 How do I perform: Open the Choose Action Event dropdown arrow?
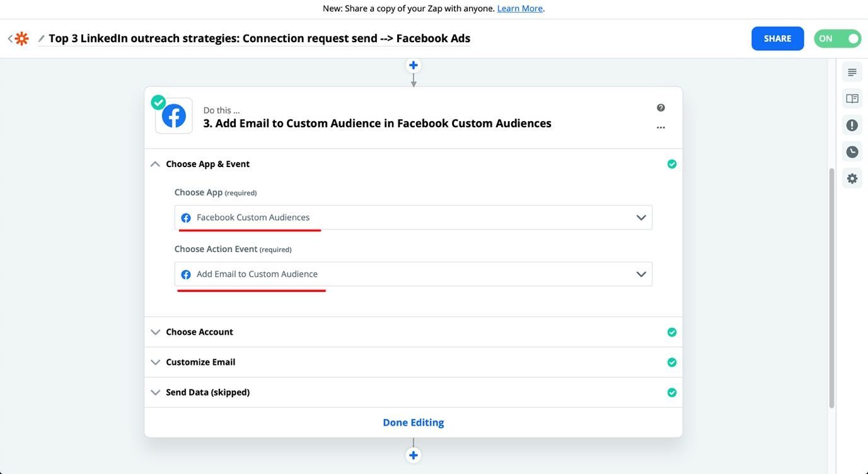click(x=641, y=274)
